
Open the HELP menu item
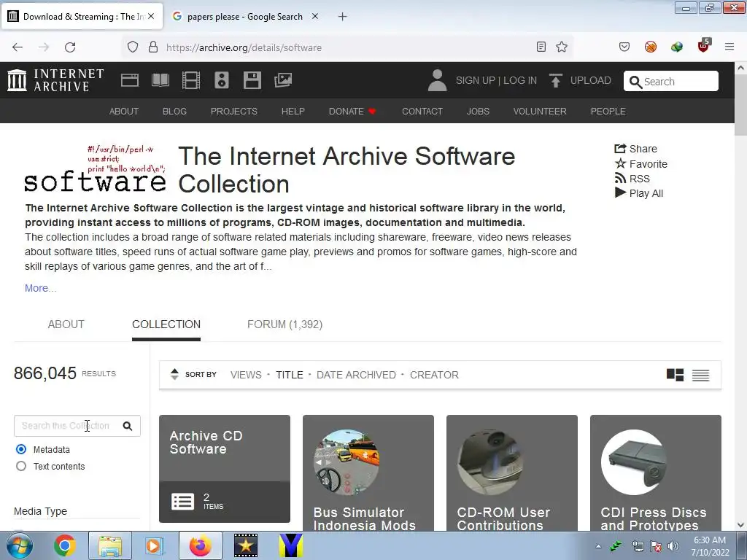pyautogui.click(x=293, y=111)
